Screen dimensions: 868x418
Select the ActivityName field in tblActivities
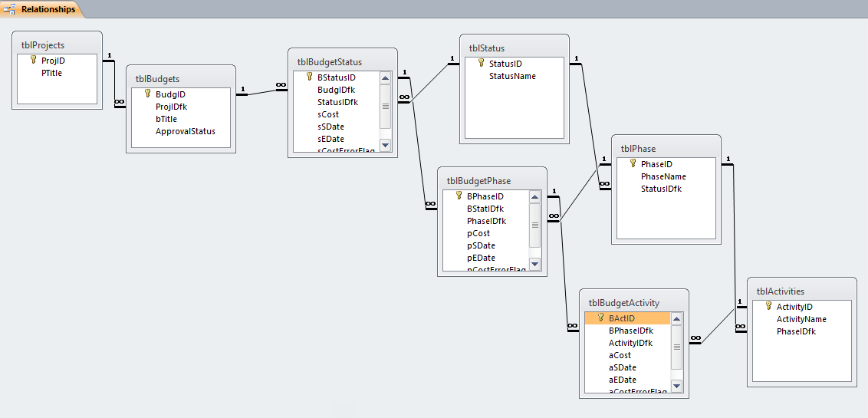click(801, 319)
